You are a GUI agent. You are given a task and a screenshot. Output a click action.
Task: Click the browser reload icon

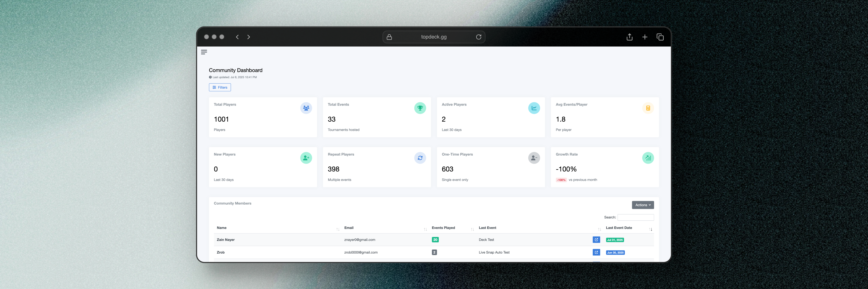click(479, 37)
